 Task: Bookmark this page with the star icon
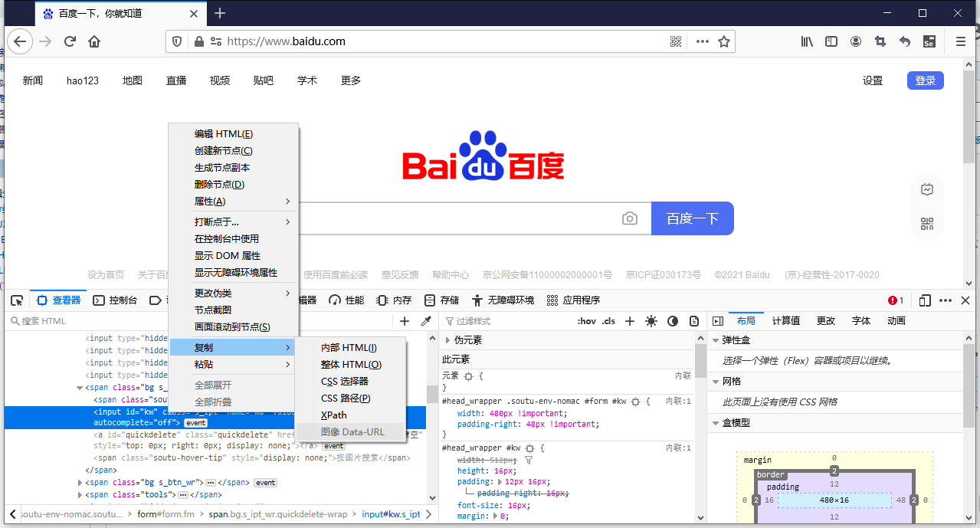point(724,41)
